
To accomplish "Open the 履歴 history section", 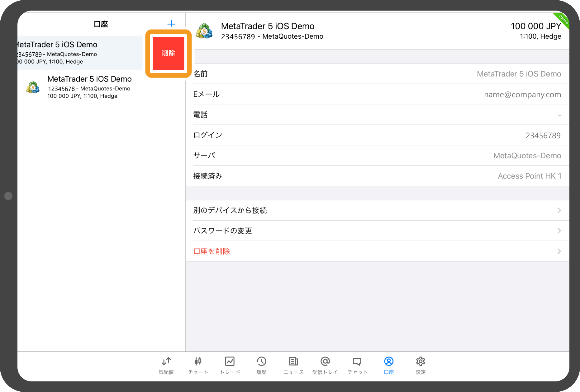I will tap(261, 365).
